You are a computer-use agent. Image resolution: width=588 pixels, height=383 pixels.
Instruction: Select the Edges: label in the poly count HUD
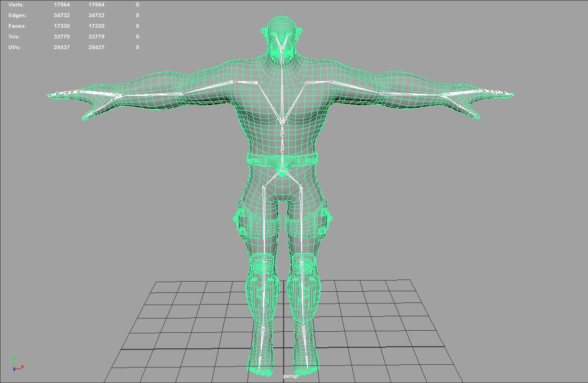click(17, 15)
